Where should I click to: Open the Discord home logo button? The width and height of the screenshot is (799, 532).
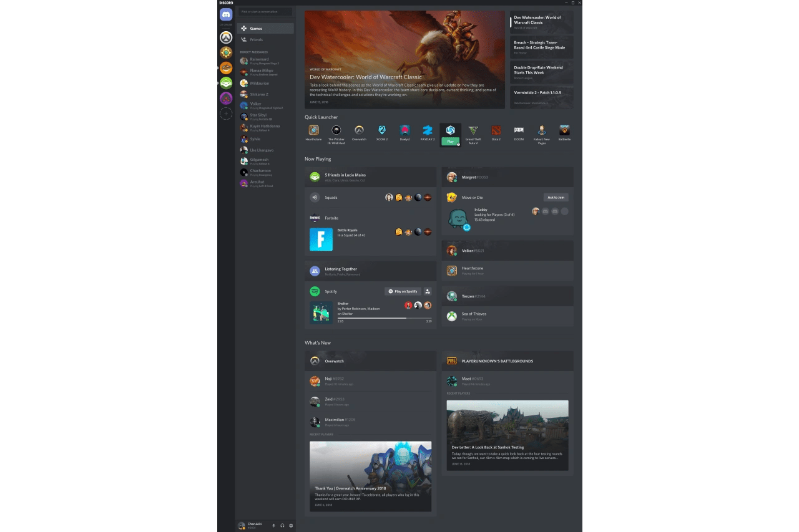226,14
